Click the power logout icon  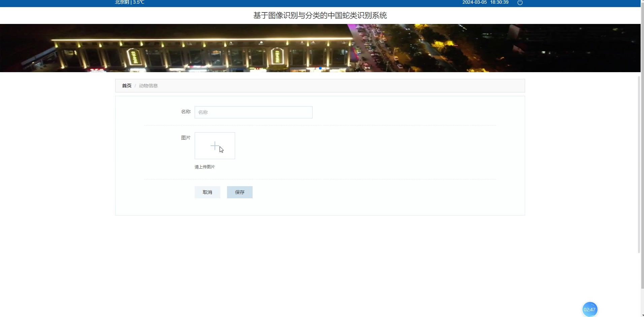(x=520, y=3)
